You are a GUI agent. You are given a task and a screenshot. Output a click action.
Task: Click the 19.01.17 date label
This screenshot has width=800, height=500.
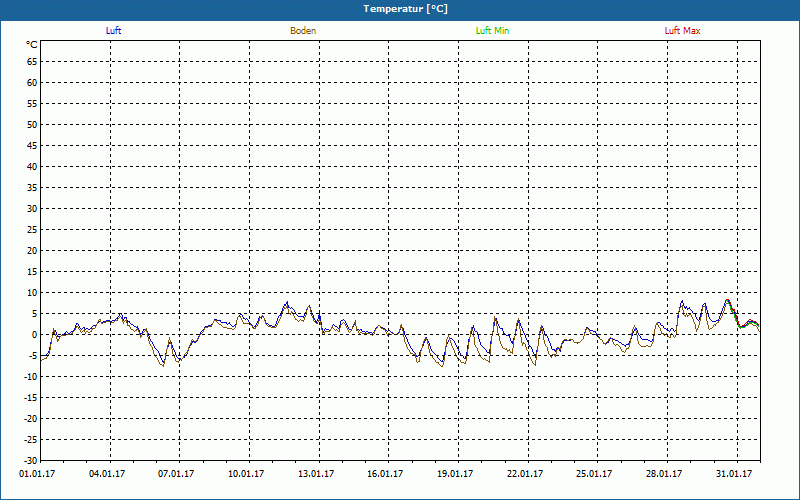[x=455, y=474]
